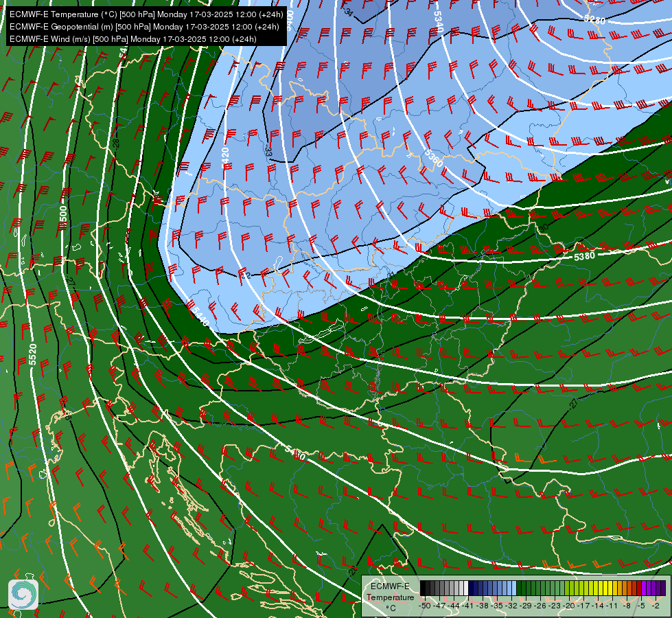Click the 5380 geopotential contour label
This screenshot has width=672, height=618.
tap(585, 256)
